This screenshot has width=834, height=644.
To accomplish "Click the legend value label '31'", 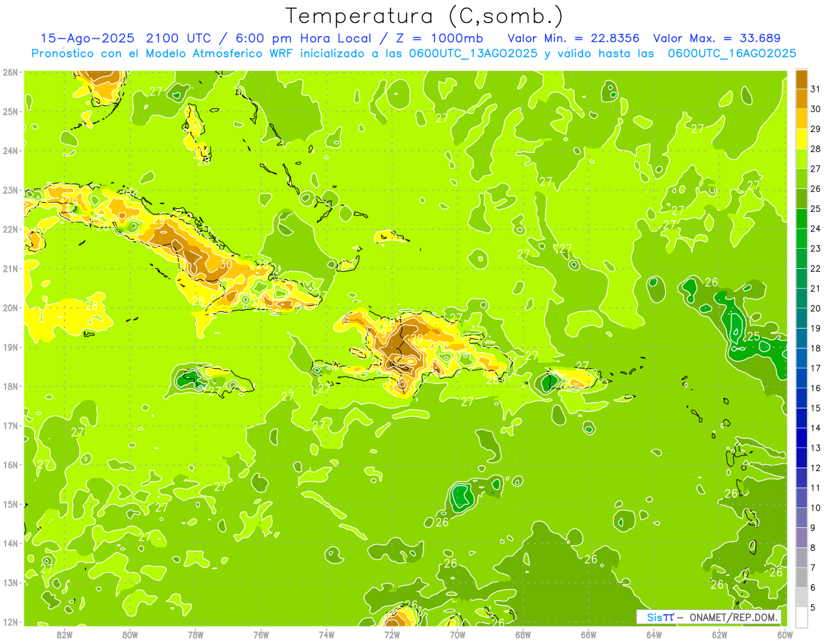I will point(815,89).
